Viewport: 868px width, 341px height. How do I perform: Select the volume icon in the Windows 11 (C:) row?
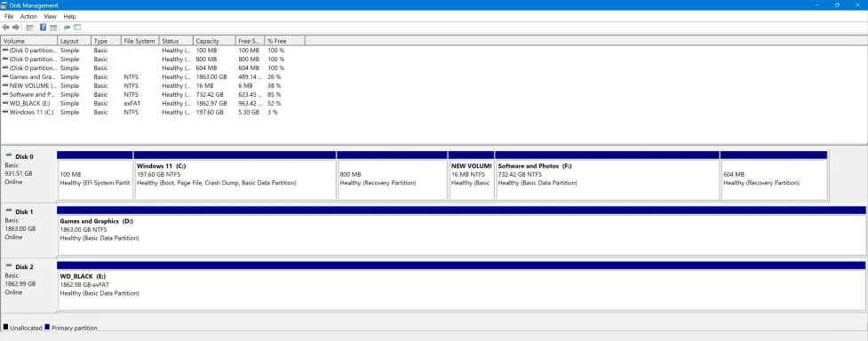coord(5,113)
